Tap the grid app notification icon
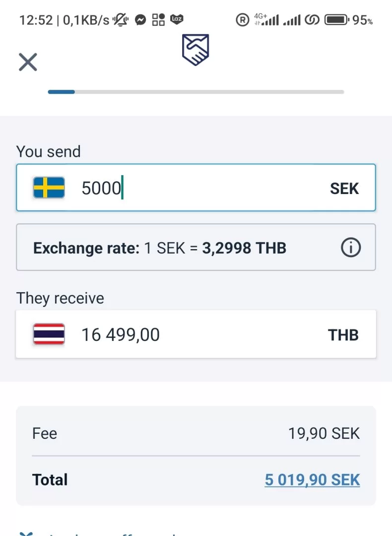Screen dimensions: 392x536 click(x=158, y=20)
